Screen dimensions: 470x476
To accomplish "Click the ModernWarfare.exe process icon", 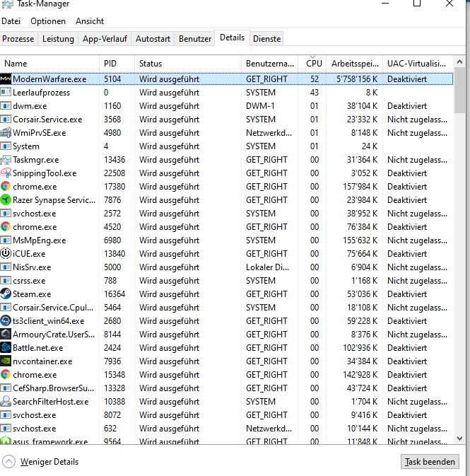I will click(x=6, y=79).
